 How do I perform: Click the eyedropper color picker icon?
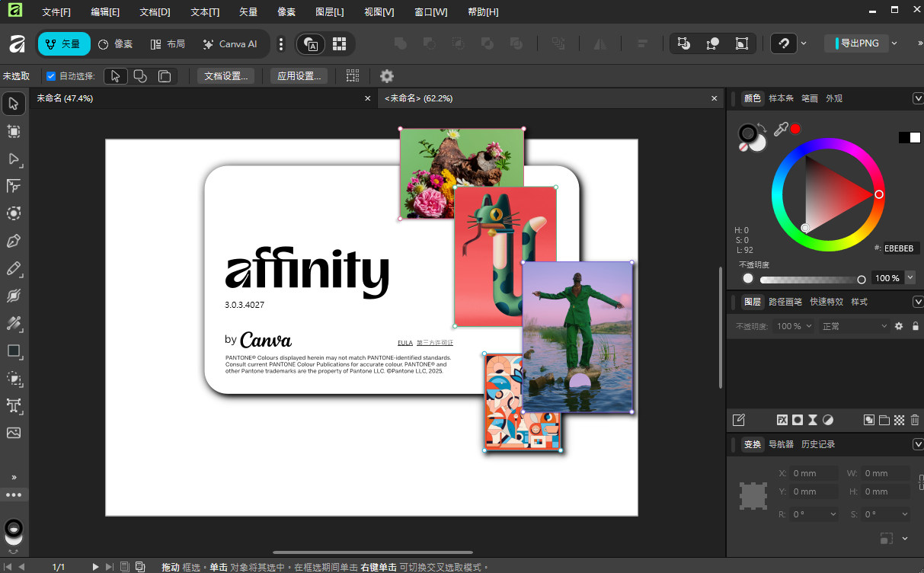pyautogui.click(x=780, y=130)
